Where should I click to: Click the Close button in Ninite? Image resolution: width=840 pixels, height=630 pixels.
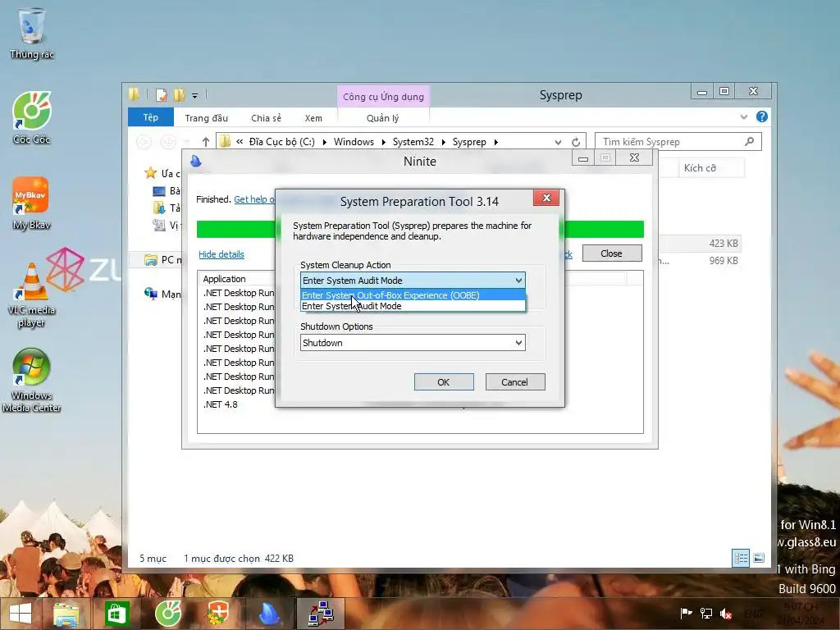tap(612, 253)
